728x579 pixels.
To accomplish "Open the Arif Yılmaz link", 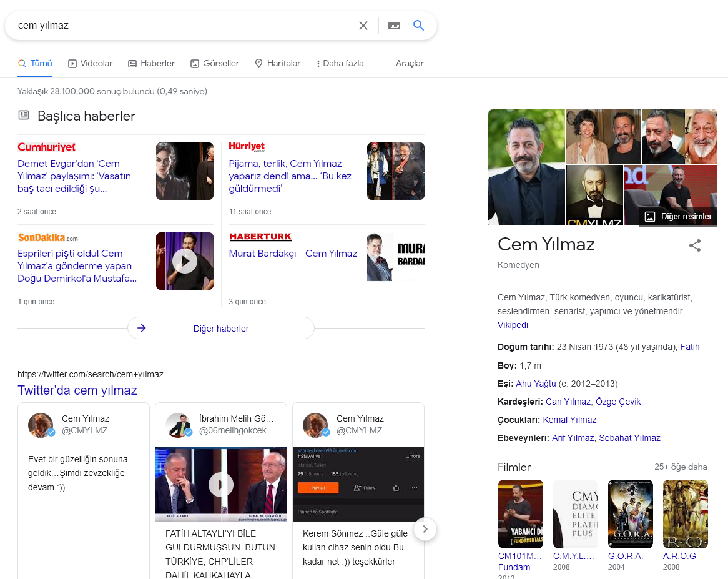I will coord(573,438).
